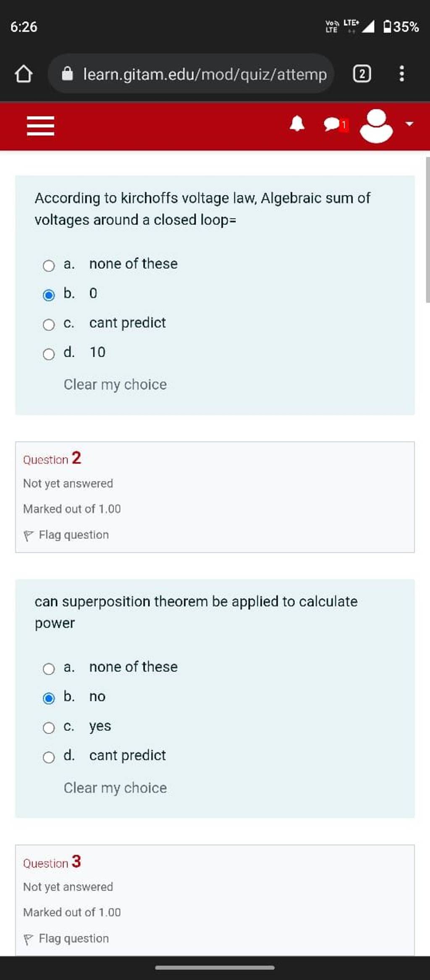Click the page scrollbar on the right edge
Viewport: 430px width, 980px height.
pos(427,230)
